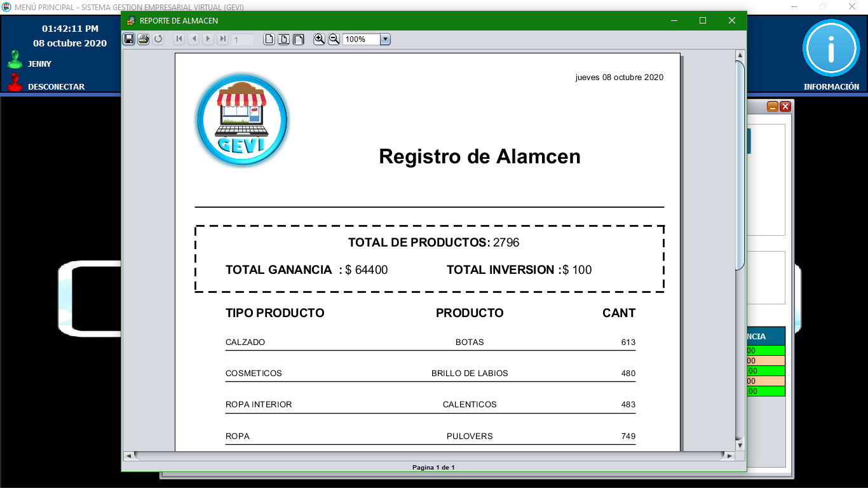Click the DESCONECTAR label

point(56,87)
